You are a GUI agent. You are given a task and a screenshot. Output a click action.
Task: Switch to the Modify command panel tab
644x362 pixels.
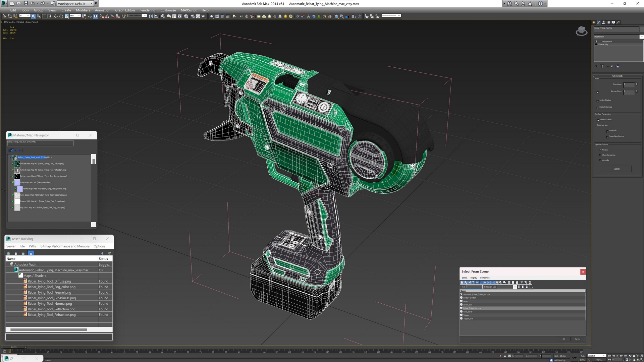(599, 22)
